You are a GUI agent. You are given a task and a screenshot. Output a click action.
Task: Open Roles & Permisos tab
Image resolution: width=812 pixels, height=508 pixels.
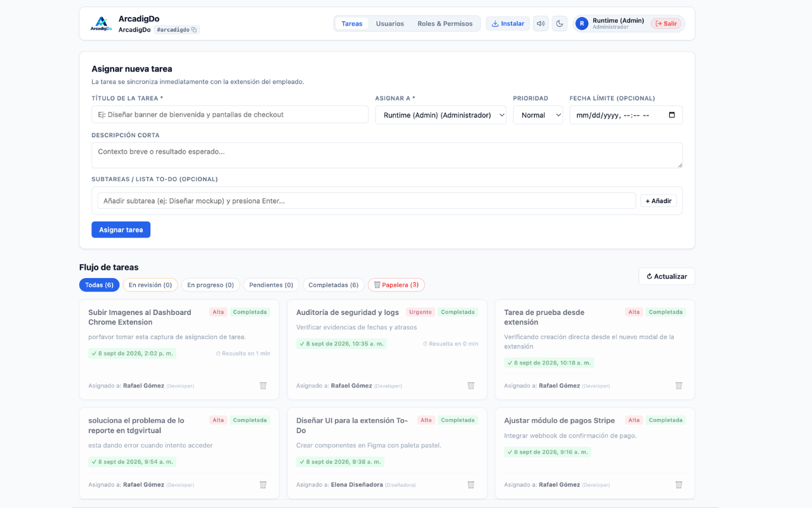click(x=445, y=23)
